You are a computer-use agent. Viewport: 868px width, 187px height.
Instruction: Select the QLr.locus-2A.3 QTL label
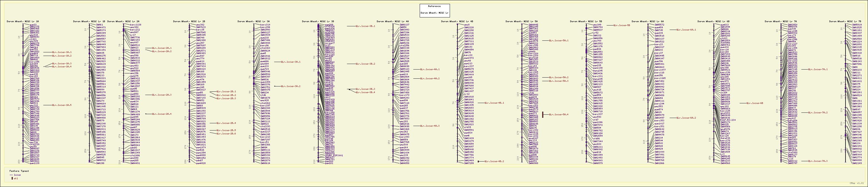pos(162,95)
